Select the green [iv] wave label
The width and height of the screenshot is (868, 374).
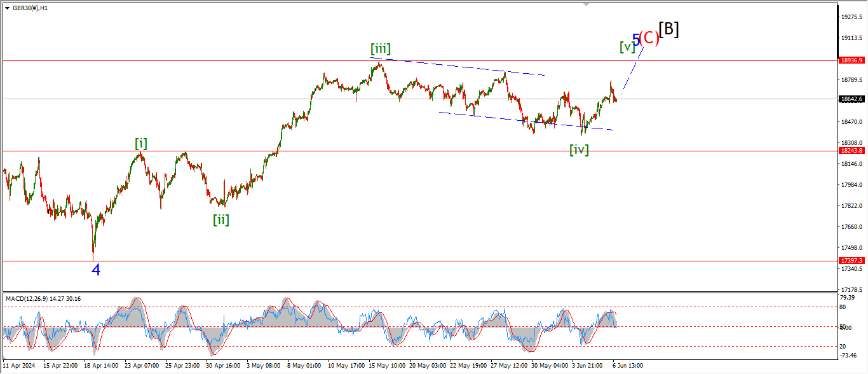pyautogui.click(x=578, y=150)
